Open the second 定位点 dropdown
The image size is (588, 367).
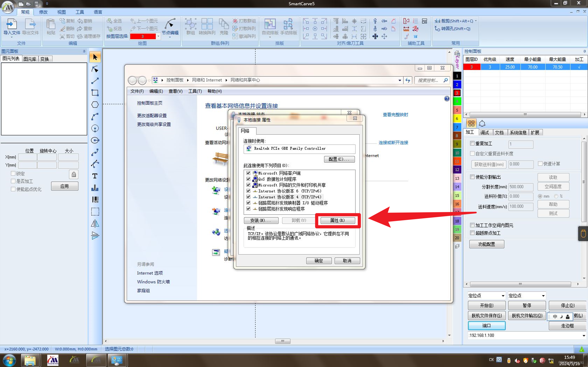click(543, 296)
